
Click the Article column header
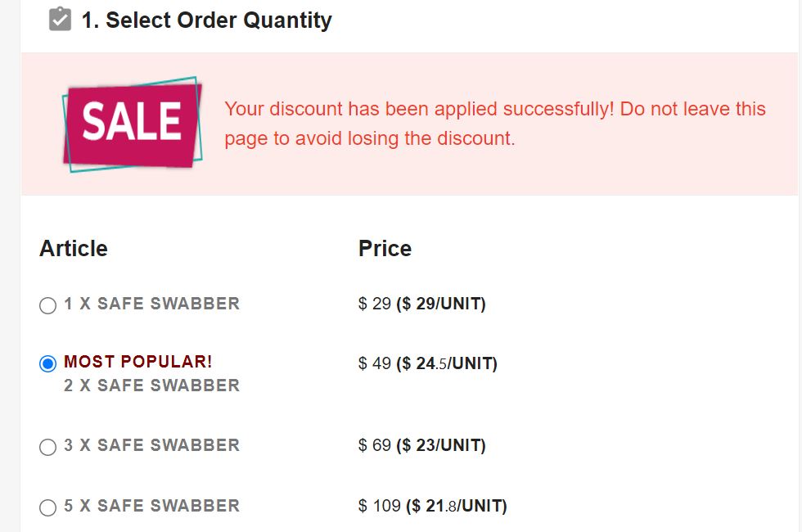point(74,249)
